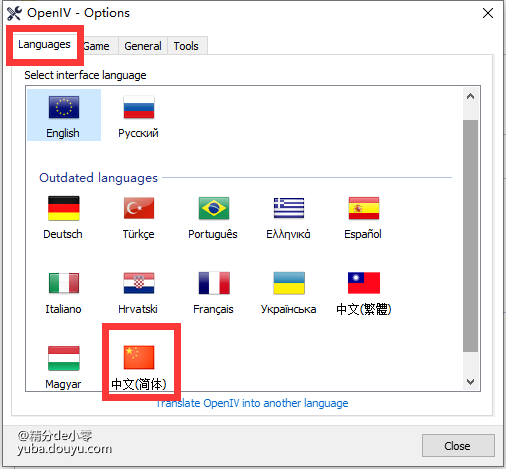Choose the China flag for 中文(简体)
The image size is (506, 469).
click(x=139, y=357)
